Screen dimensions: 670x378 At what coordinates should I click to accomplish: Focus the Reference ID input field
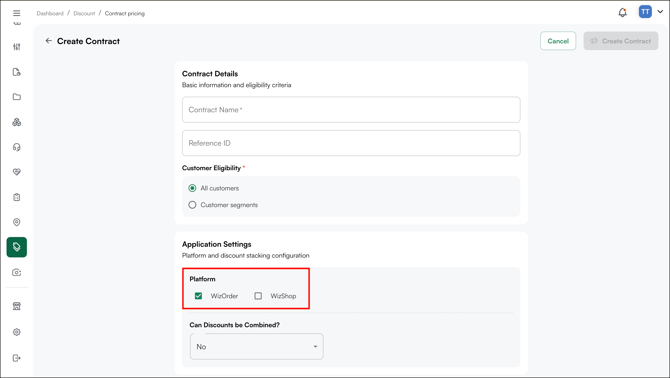click(351, 143)
